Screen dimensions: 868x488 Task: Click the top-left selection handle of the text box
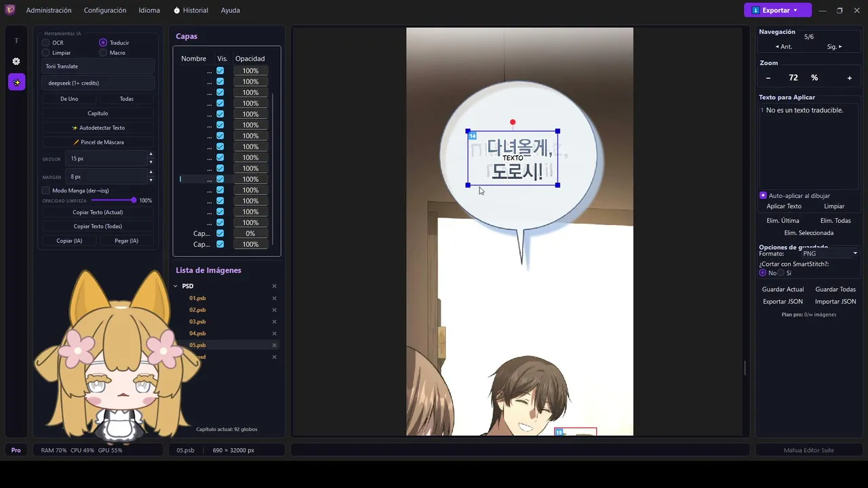(468, 131)
